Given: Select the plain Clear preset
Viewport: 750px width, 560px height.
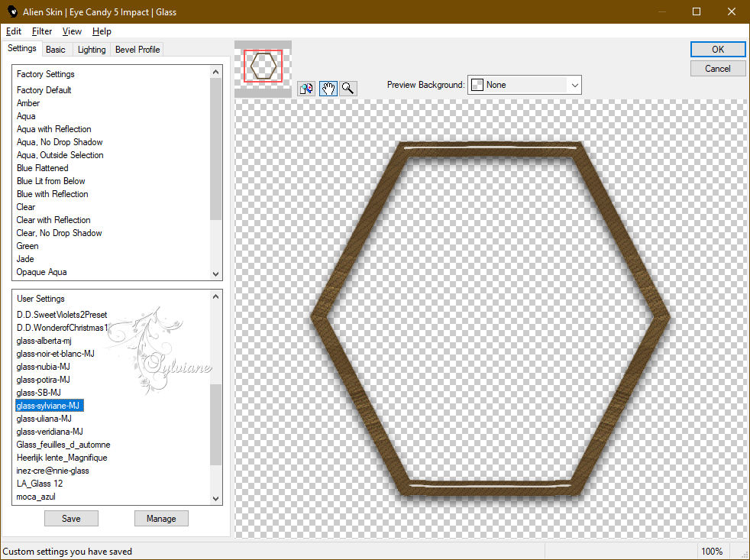Looking at the screenshot, I should [x=26, y=207].
